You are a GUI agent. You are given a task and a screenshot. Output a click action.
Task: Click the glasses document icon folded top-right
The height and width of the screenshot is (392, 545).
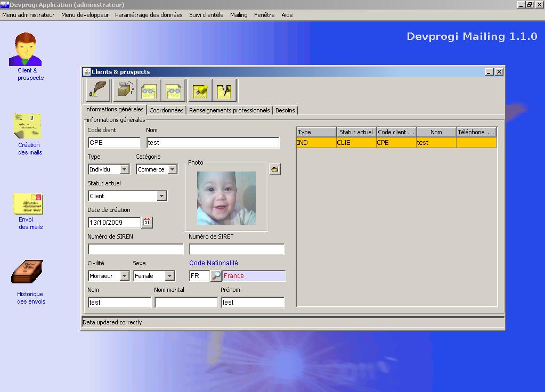pos(174,91)
